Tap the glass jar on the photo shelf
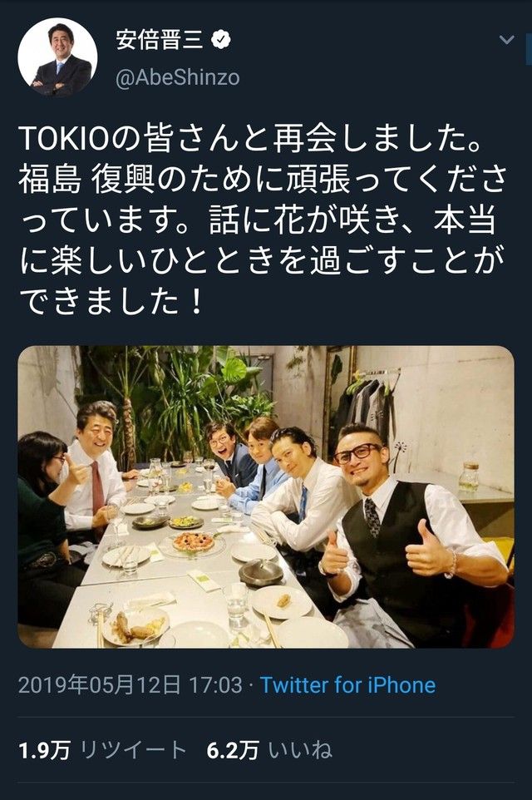The image size is (532, 800). (468, 476)
